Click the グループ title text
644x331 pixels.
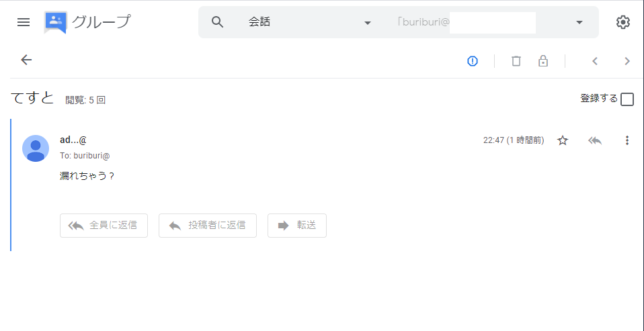click(101, 21)
